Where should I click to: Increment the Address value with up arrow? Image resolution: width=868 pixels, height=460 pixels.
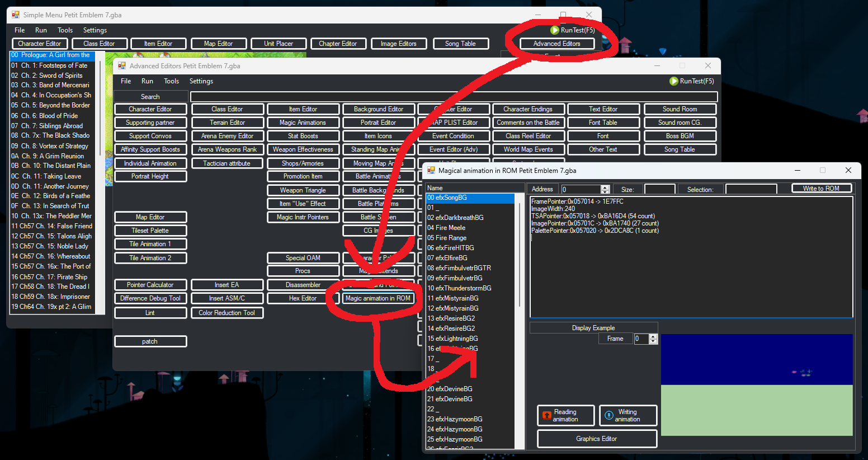(x=605, y=187)
